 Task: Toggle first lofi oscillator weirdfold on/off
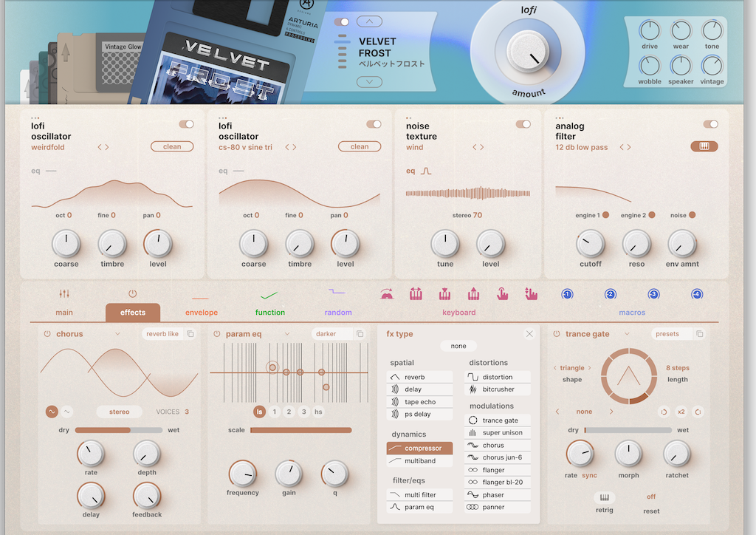(x=186, y=124)
